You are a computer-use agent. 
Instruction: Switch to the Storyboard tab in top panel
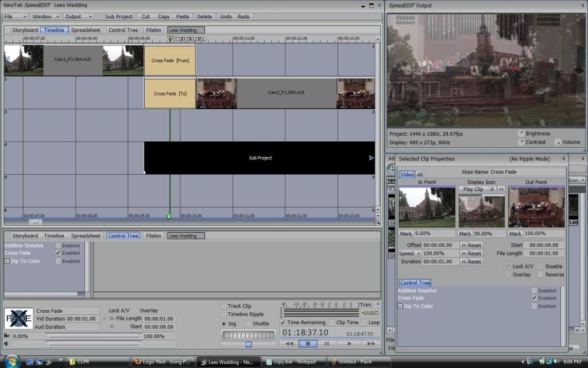click(x=25, y=30)
